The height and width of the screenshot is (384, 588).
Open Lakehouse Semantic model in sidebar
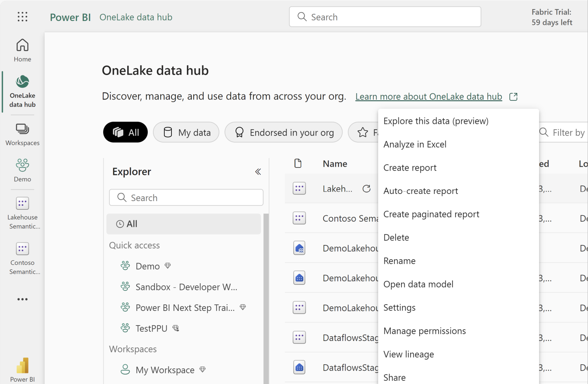coord(23,213)
